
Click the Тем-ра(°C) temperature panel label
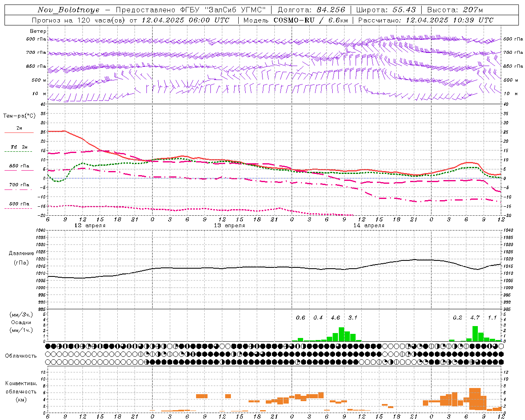click(19, 116)
